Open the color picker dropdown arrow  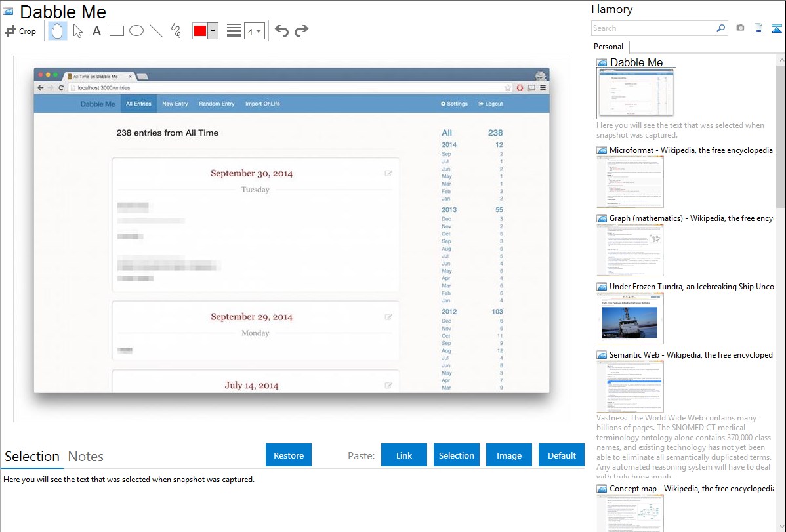tap(213, 31)
